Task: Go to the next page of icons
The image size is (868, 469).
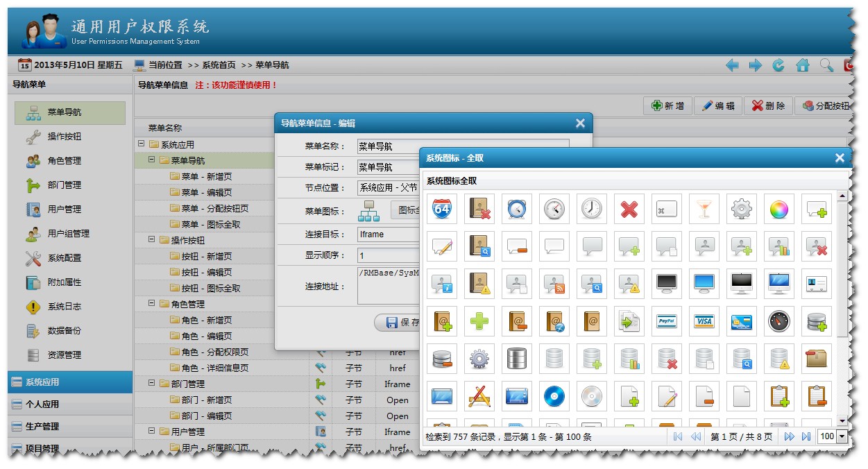Action: coord(790,436)
